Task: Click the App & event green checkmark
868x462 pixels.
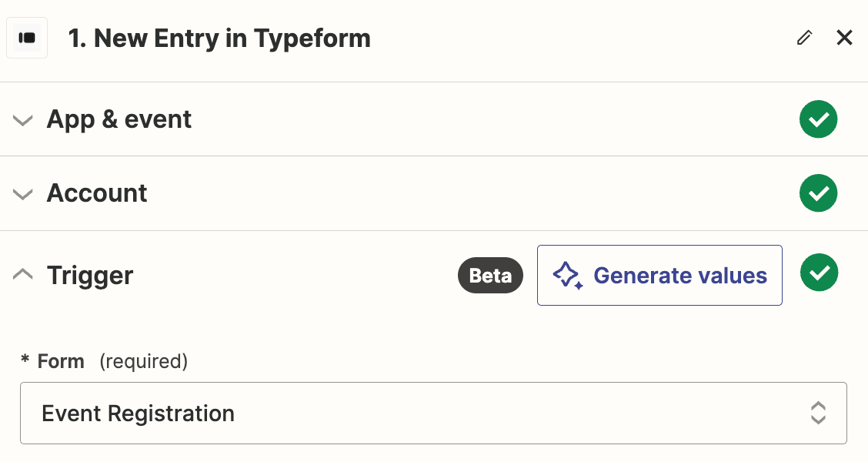Action: [818, 119]
